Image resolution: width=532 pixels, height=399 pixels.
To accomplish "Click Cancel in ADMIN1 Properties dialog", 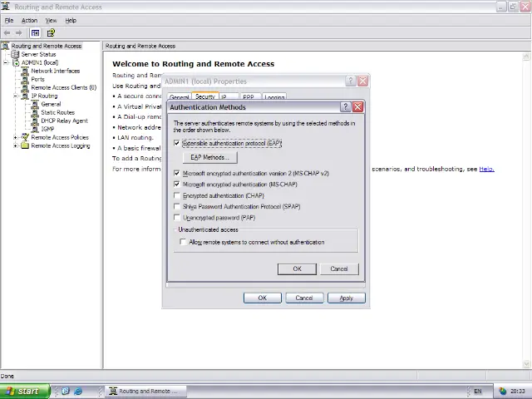I will (x=304, y=298).
